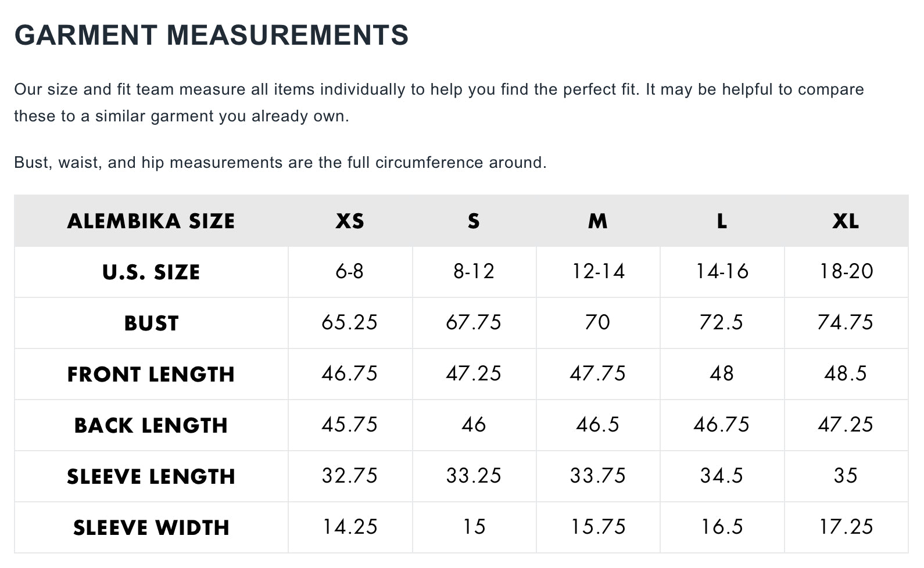Click the Sleeve Length row label
924x568 pixels.
[x=151, y=476]
